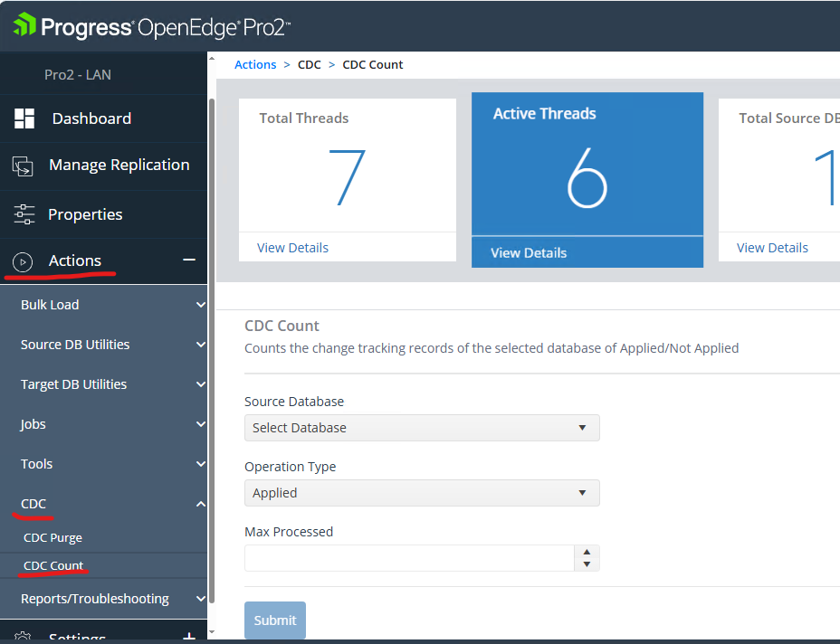This screenshot has width=840, height=644.
Task: Click Actions breadcrumb link
Action: [255, 65]
